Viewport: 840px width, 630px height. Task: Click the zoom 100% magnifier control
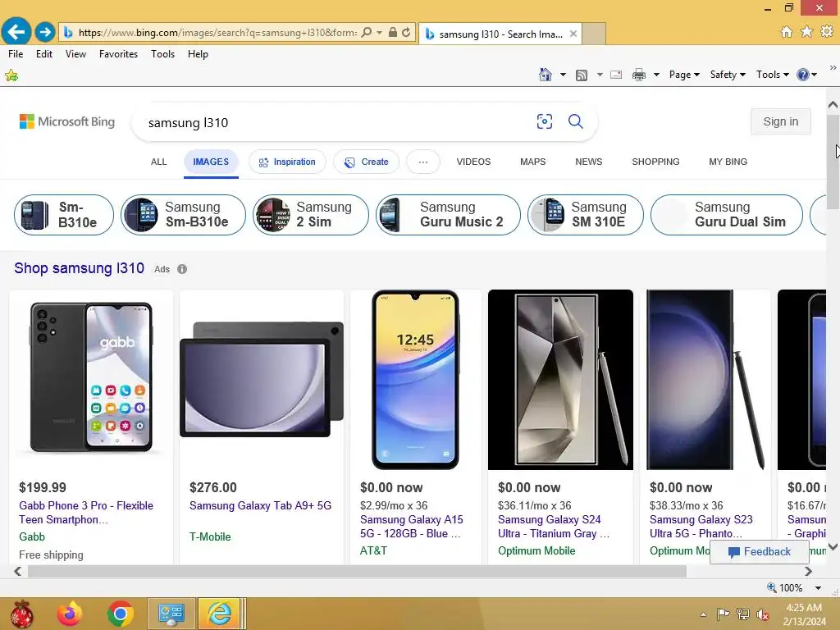(x=785, y=587)
